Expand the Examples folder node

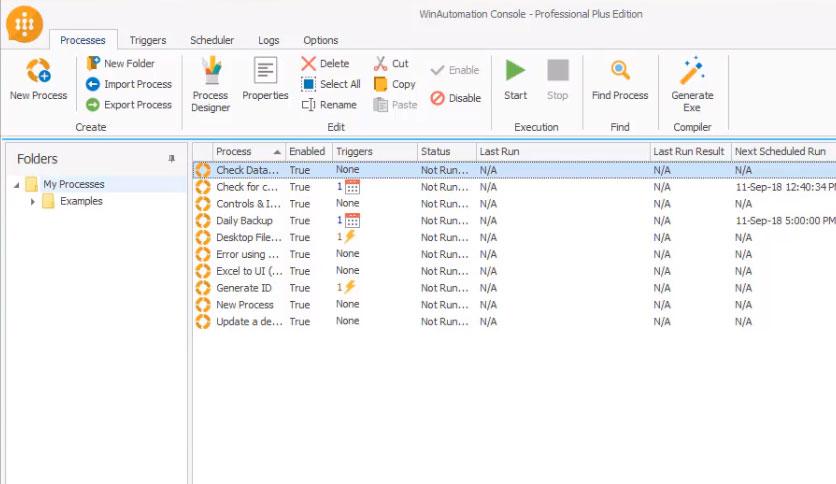coord(33,201)
